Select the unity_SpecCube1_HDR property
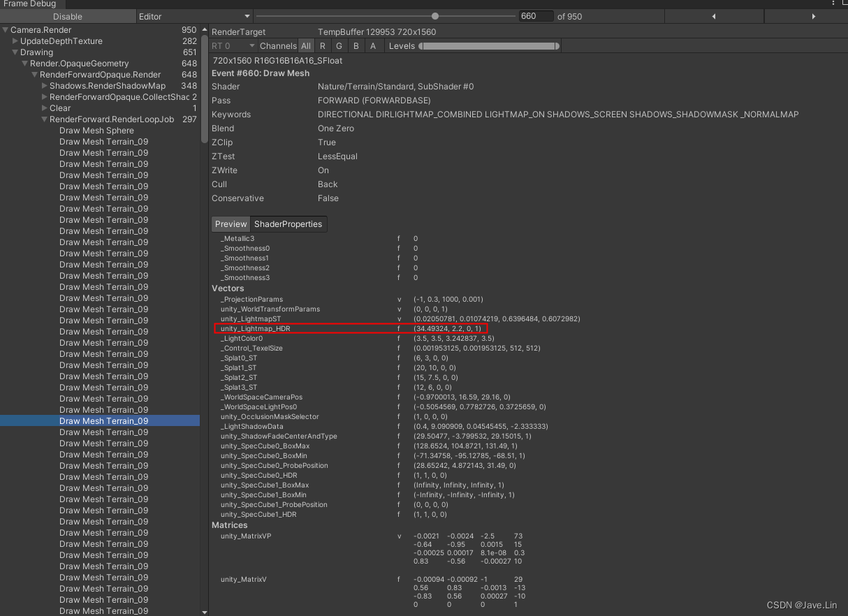Viewport: 848px width, 616px height. pyautogui.click(x=258, y=514)
